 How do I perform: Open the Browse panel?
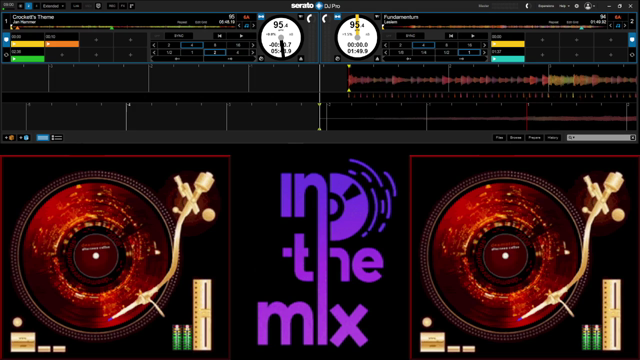click(x=516, y=138)
